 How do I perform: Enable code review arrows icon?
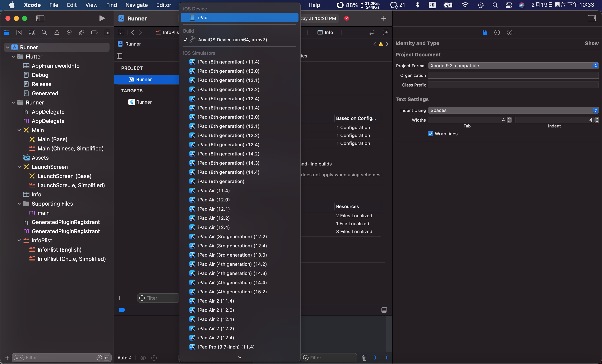pos(372,32)
